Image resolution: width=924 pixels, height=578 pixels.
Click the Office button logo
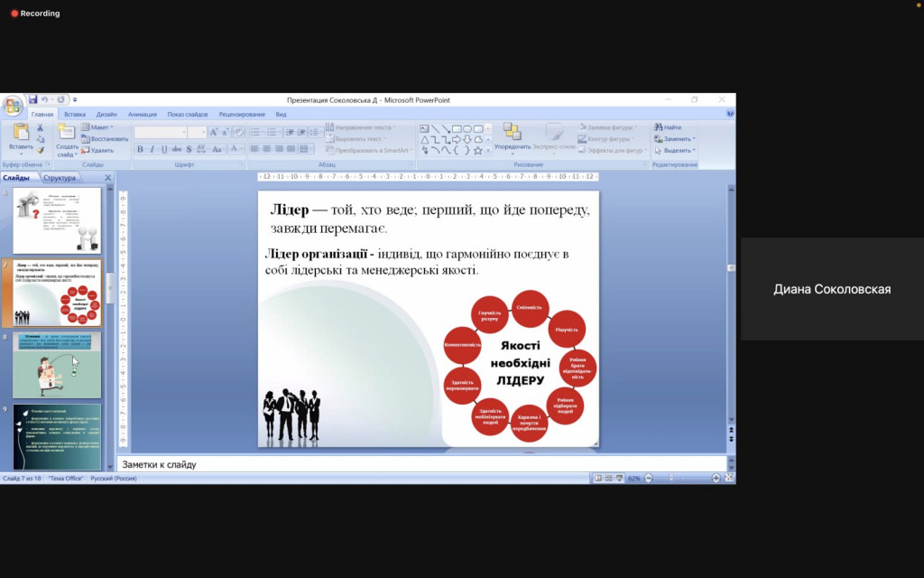(12, 106)
